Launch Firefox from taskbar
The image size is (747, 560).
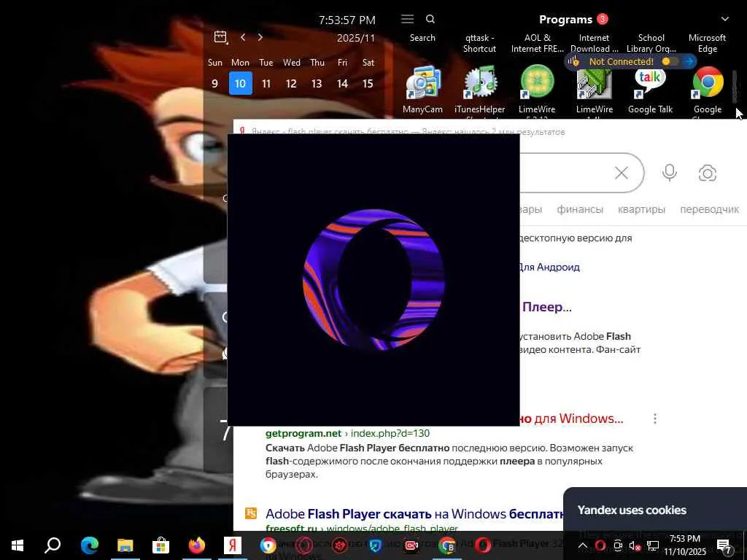pyautogui.click(x=197, y=545)
